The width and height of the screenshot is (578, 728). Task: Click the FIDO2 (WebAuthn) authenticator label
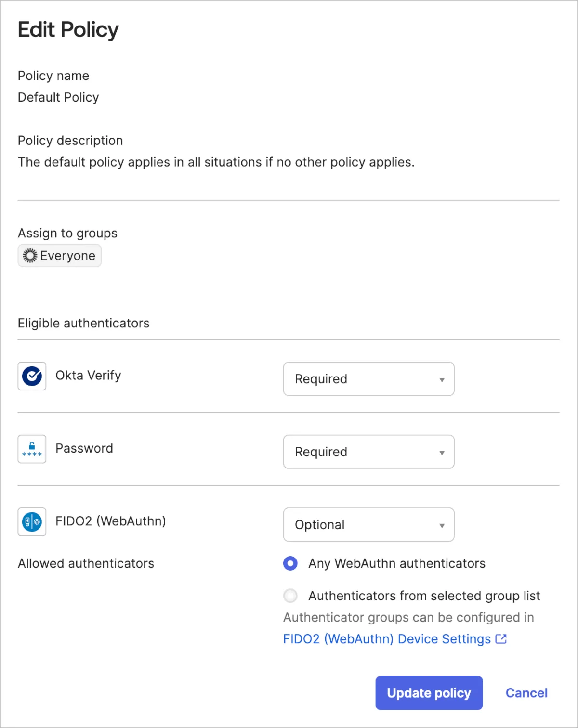[110, 521]
